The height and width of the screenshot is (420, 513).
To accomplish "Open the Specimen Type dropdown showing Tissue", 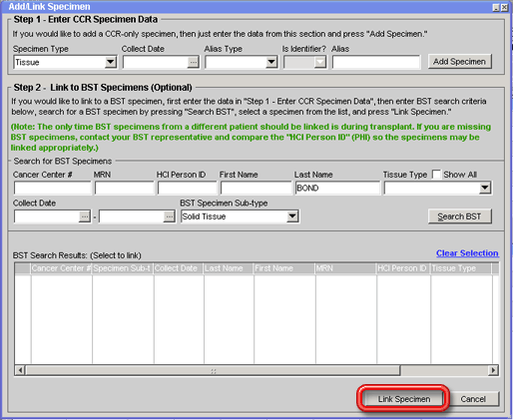I will 111,62.
